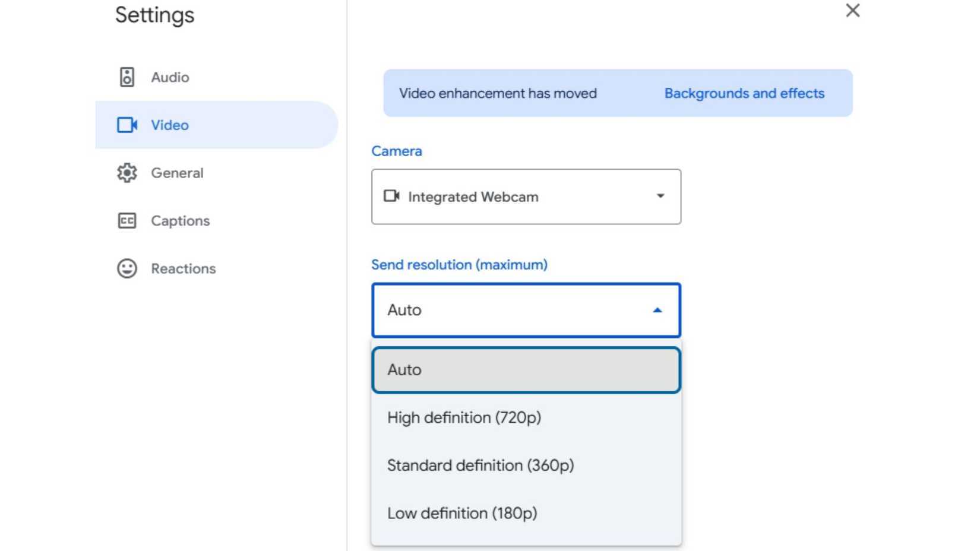The width and height of the screenshot is (980, 551).
Task: Click the Send resolution (maximum) label
Action: 459,265
